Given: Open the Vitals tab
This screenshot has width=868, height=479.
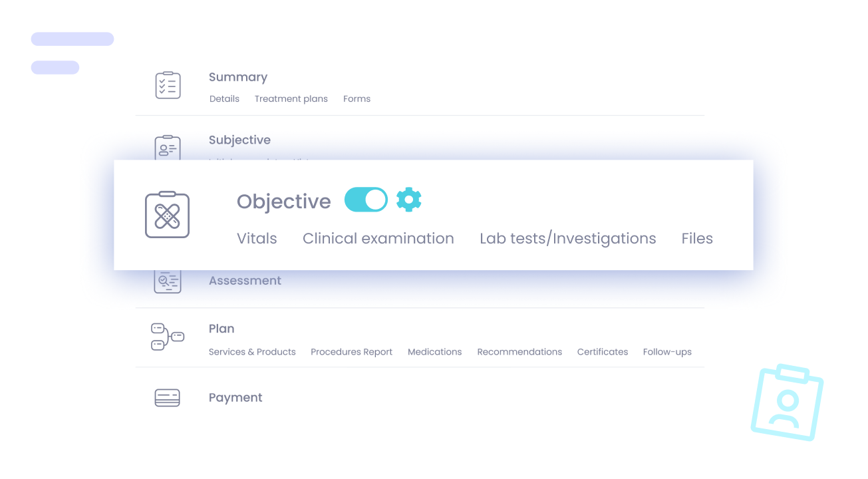Looking at the screenshot, I should coord(257,238).
